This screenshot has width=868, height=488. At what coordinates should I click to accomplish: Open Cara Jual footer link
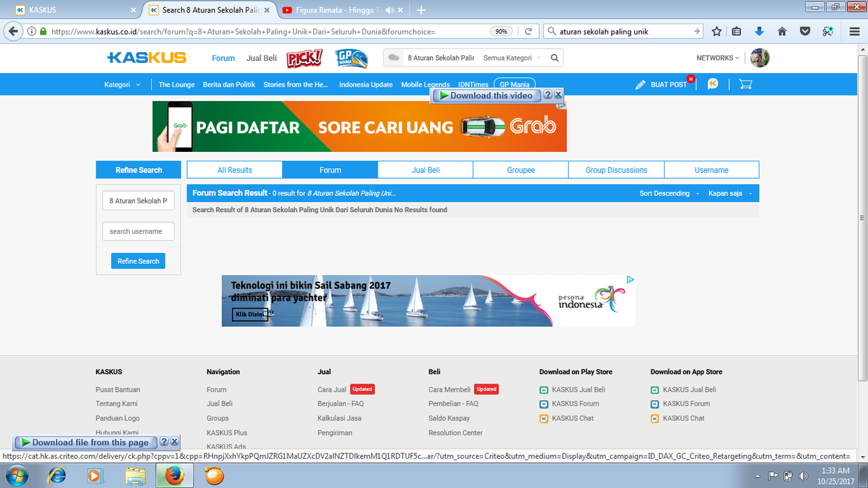[332, 390]
